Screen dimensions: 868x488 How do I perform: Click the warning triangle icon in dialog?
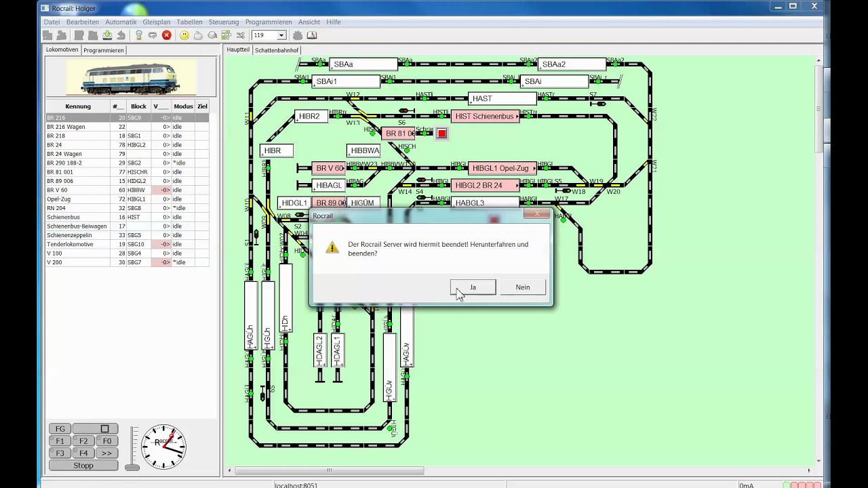(x=332, y=247)
